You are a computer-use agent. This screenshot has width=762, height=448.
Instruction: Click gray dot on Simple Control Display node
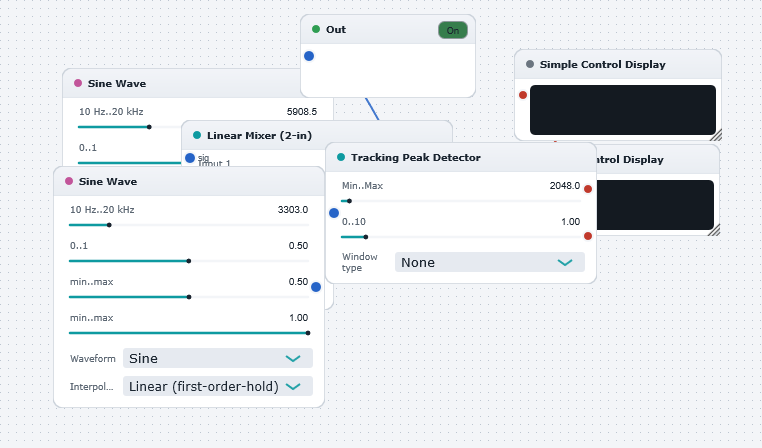pos(530,64)
